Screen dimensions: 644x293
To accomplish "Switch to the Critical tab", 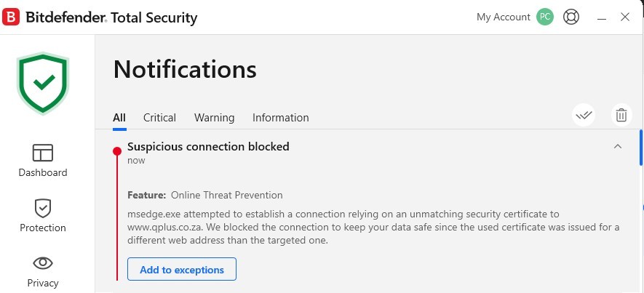I will point(159,118).
